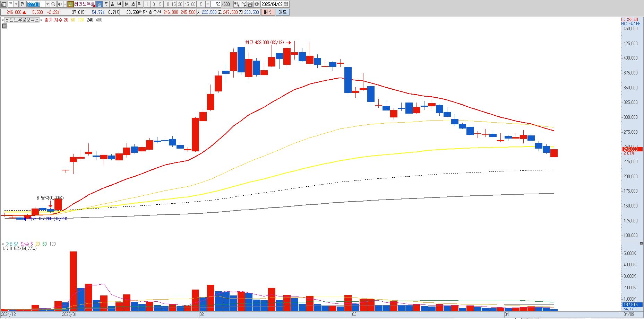Screen dimensions: 644x319
Task: Click the 거래량 단순 5 volume legend label
Action: coord(19,244)
